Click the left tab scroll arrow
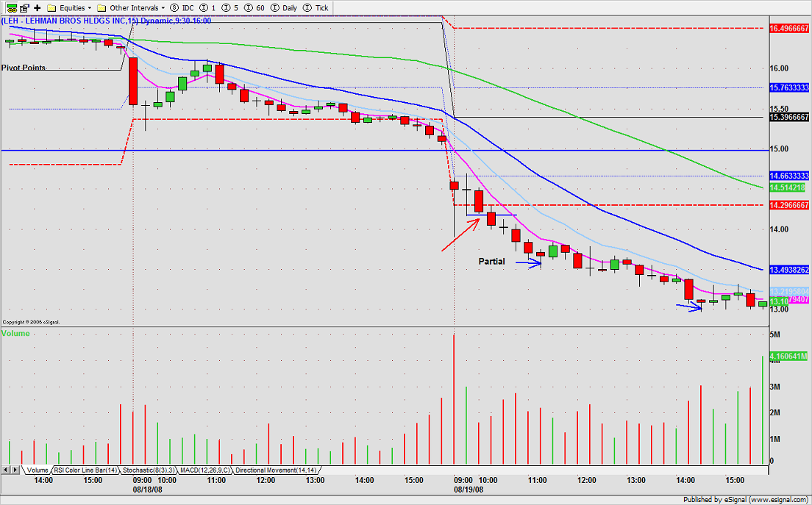This screenshot has width=812, height=505. click(6, 470)
